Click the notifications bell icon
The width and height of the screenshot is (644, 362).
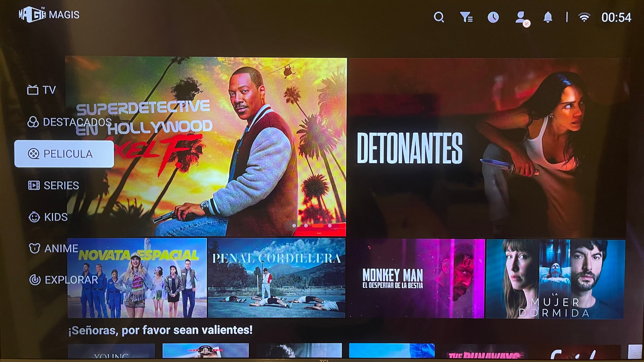tap(548, 17)
